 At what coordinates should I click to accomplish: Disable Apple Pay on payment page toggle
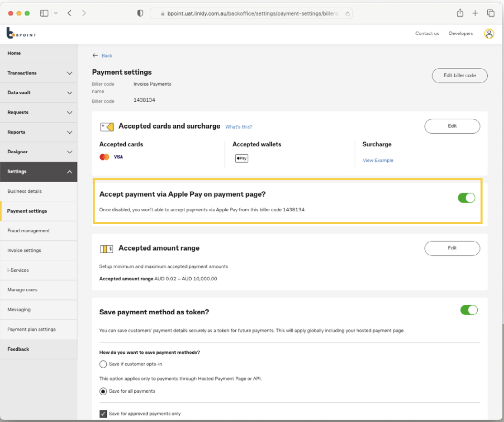tap(466, 198)
